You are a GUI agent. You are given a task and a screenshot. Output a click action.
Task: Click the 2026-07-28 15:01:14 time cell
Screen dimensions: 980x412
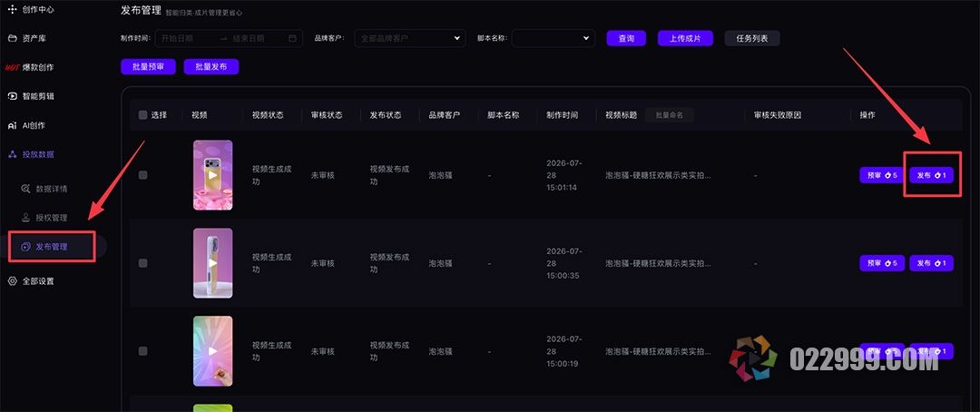pos(564,175)
